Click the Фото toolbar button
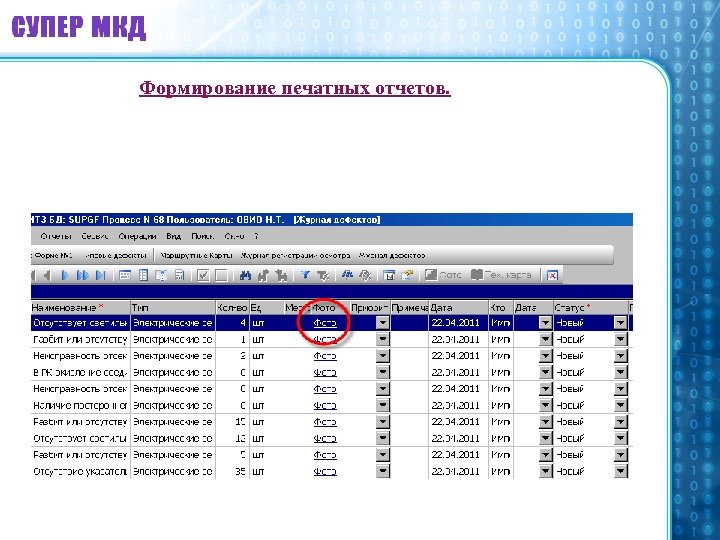The image size is (720, 540). coord(443,275)
